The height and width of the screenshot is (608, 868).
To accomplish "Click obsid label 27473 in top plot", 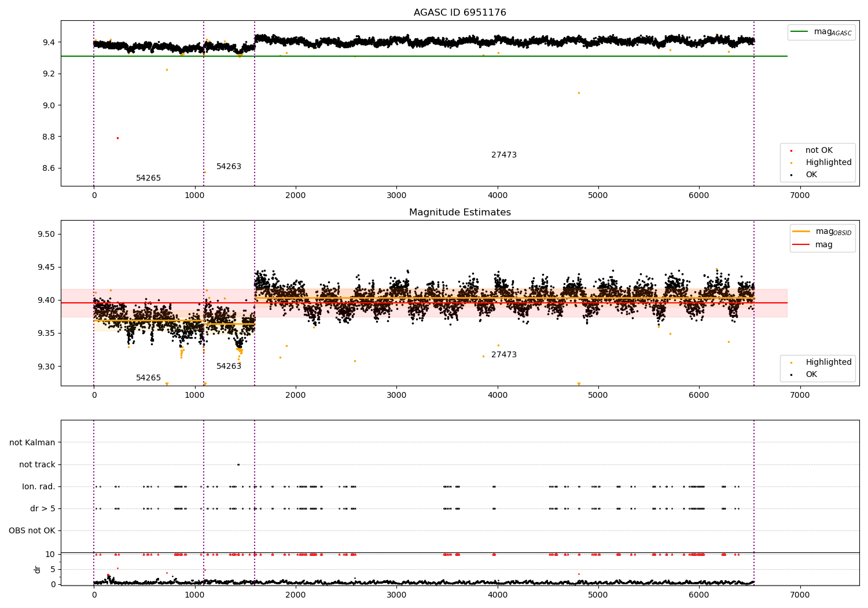I will click(504, 155).
